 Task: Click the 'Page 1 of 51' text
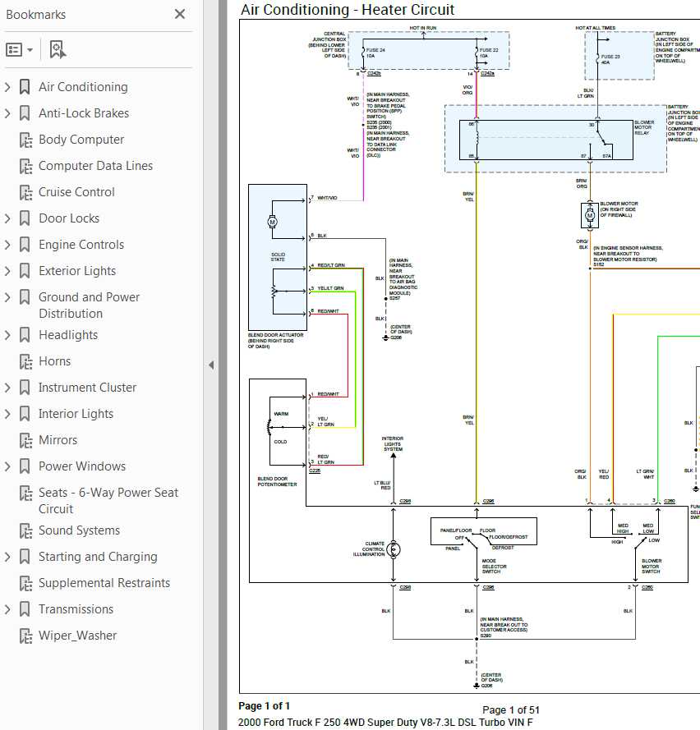[x=511, y=710]
